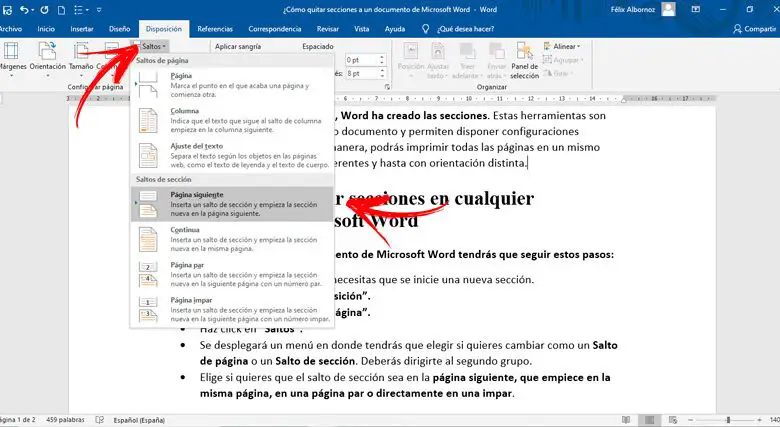780x427 pixels.
Task: Open the undo history dropdown arrow
Action: tap(33, 10)
